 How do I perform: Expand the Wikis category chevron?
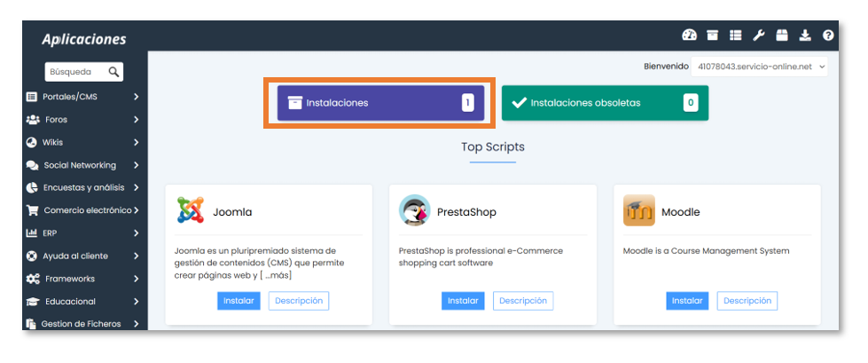tap(137, 142)
